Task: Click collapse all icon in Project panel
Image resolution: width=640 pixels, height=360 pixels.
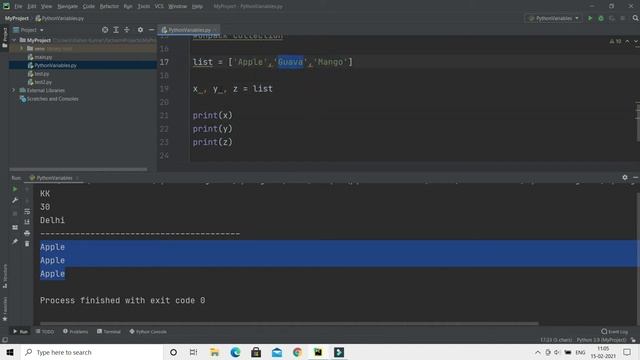Action: point(127,30)
